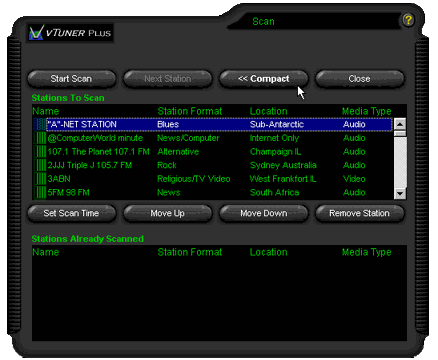Click the station icon beside 2JJJ Triple J

(x=40, y=165)
